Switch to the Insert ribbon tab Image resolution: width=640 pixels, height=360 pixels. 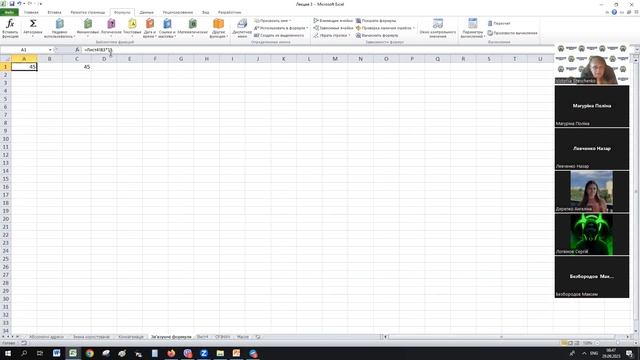point(54,12)
